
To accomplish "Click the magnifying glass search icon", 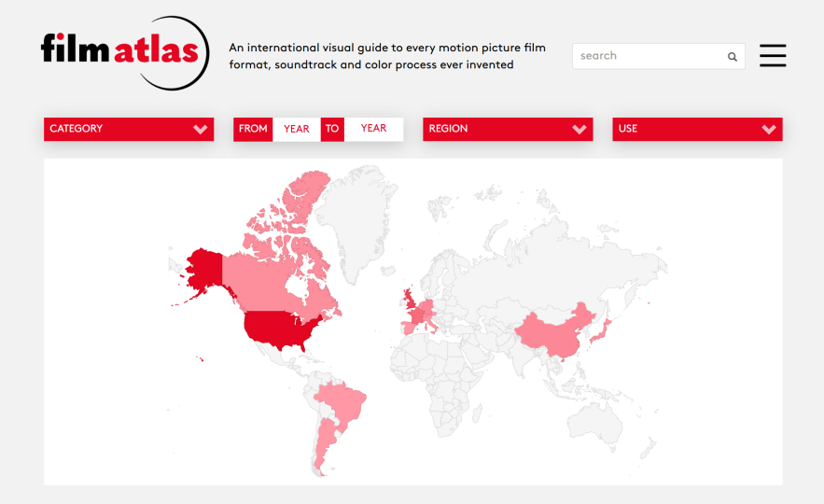I will tap(732, 57).
